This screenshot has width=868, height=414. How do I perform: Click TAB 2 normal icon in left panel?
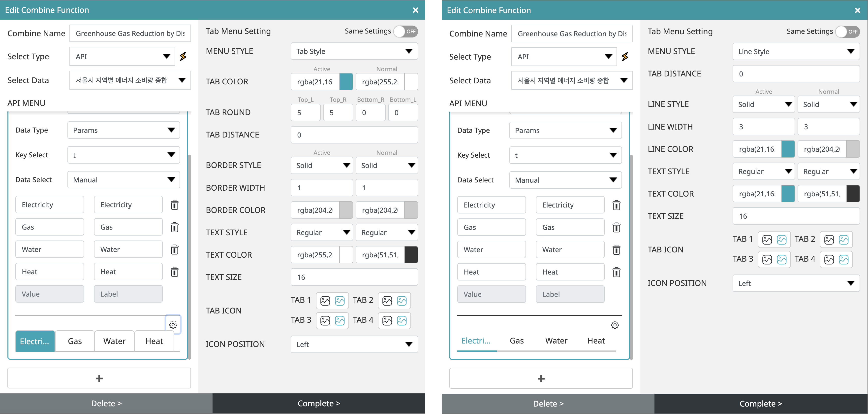[403, 300]
